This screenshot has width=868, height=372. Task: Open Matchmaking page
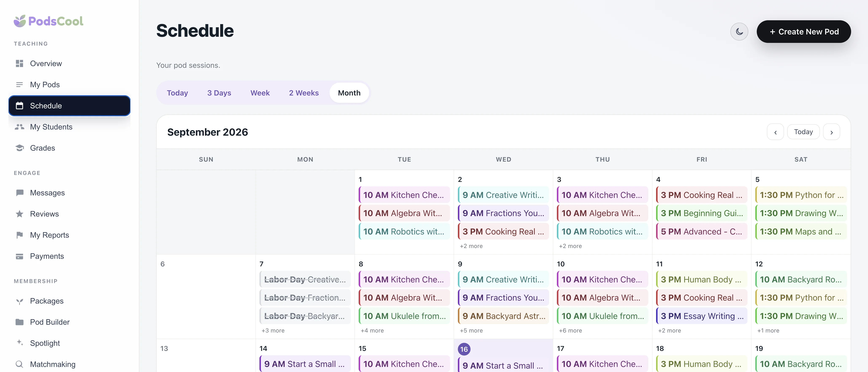click(69, 364)
